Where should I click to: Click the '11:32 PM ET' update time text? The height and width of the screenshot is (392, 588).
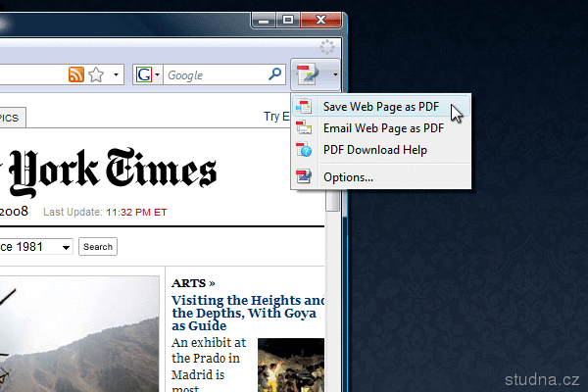click(136, 213)
